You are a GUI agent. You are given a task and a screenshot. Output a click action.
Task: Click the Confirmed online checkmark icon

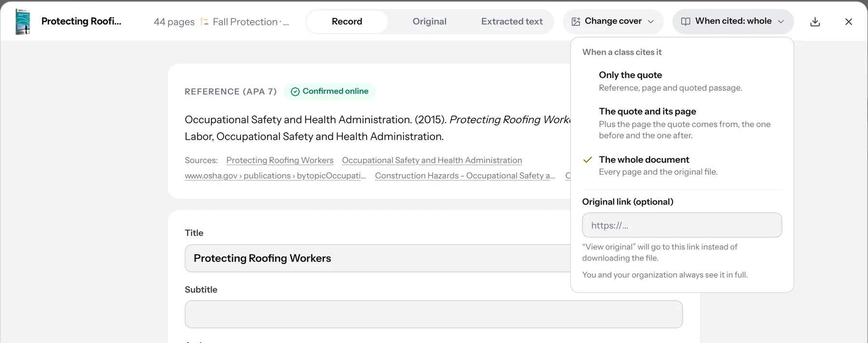click(295, 92)
